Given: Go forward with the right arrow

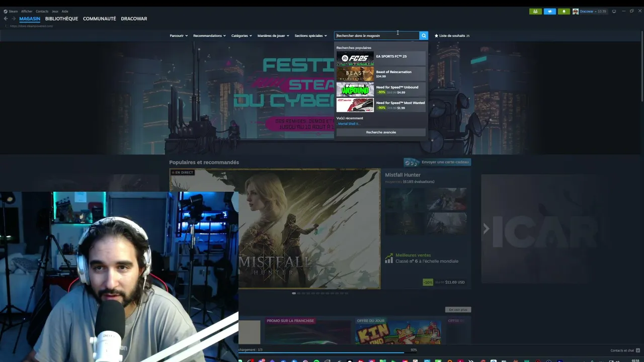Looking at the screenshot, I should pyautogui.click(x=14, y=19).
